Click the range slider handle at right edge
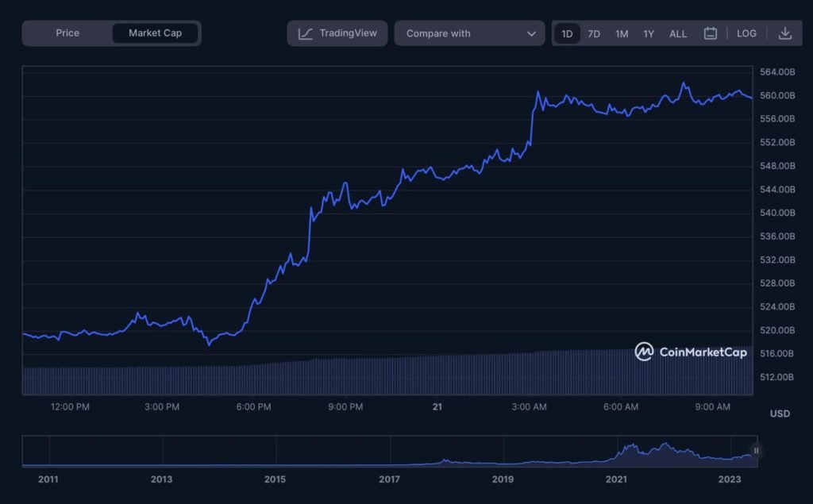 pos(756,451)
